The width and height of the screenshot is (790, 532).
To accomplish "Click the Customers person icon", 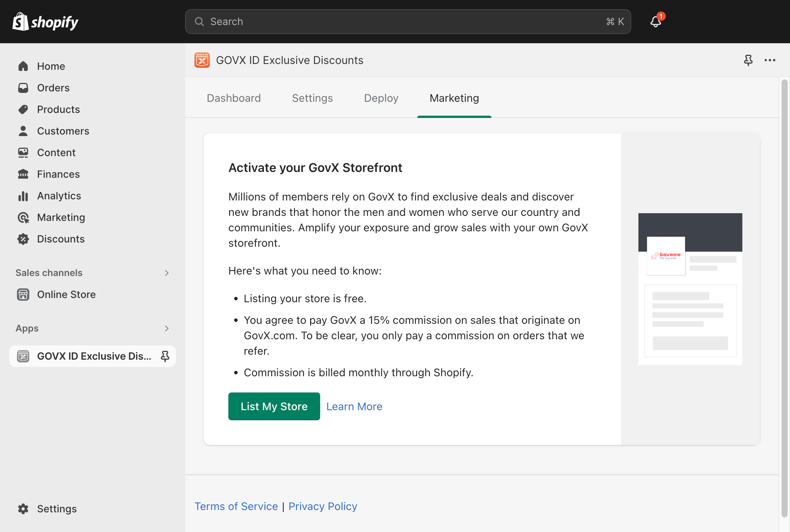I will pos(23,131).
